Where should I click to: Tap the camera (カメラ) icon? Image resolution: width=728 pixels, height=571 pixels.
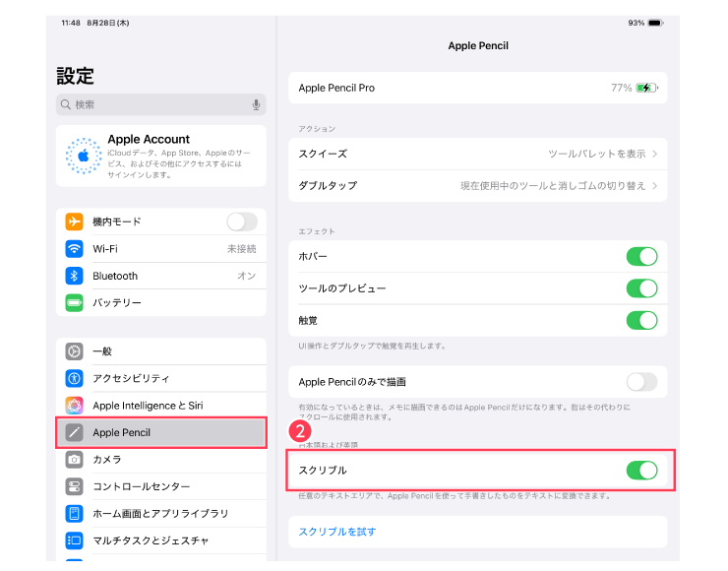coord(75,459)
